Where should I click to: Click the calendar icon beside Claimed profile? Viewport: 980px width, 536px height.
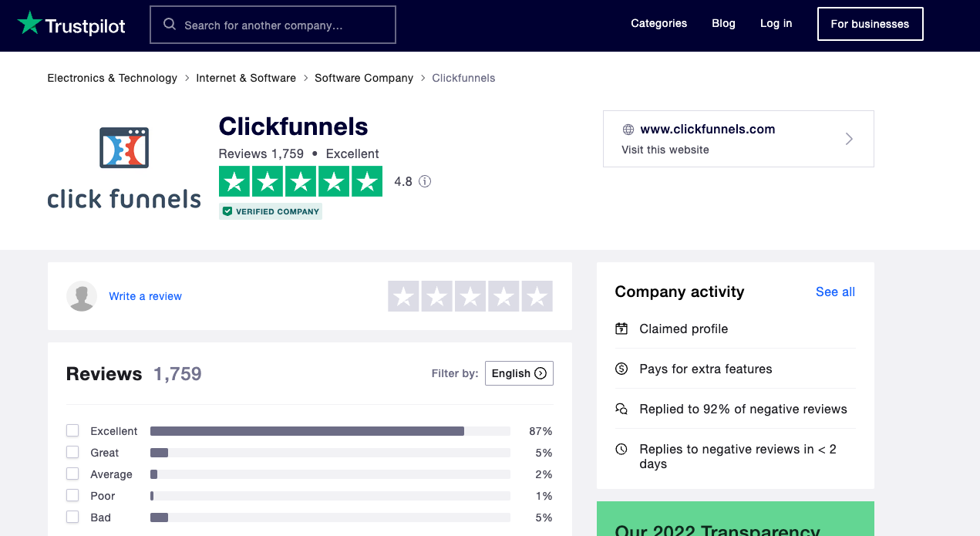621,329
